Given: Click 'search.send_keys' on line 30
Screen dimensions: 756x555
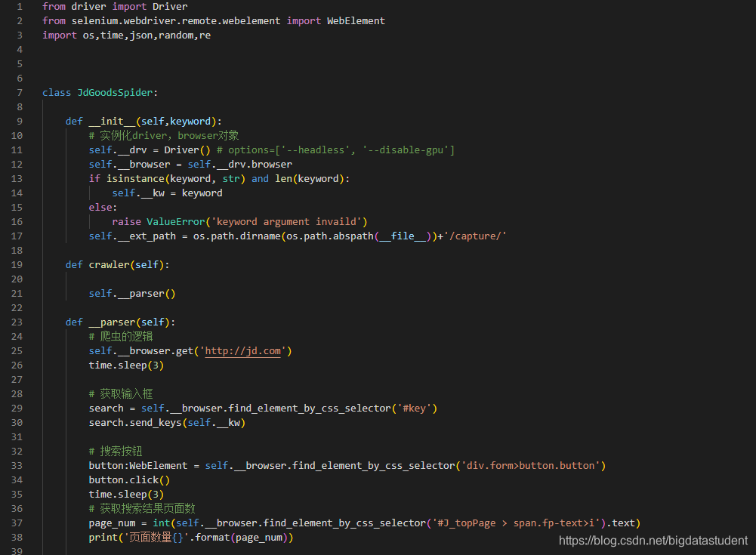Looking at the screenshot, I should tap(135, 423).
